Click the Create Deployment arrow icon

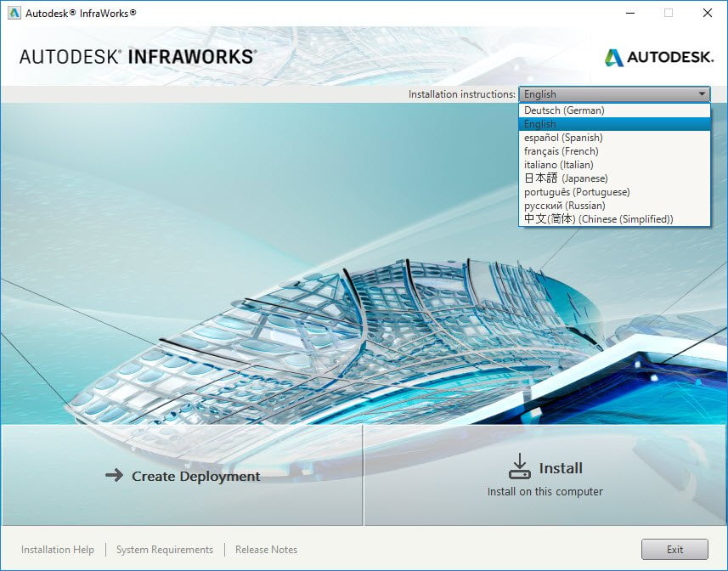click(x=114, y=475)
